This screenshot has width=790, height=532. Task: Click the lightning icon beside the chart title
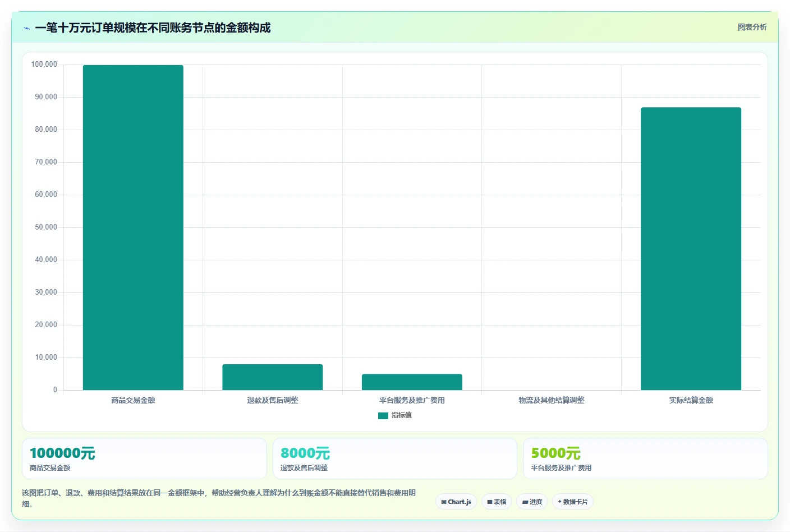point(26,28)
